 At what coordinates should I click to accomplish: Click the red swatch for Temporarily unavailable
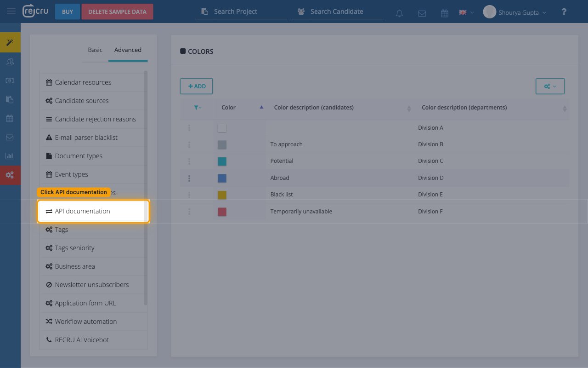222,212
